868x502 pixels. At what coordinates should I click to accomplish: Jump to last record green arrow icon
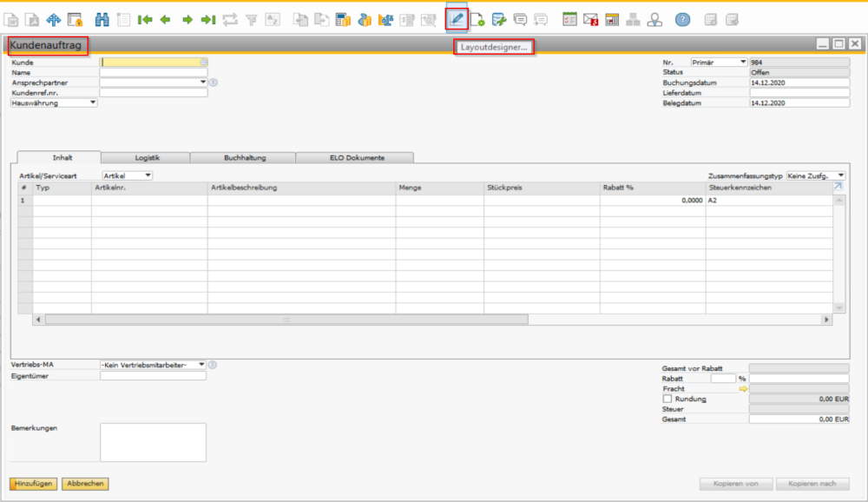pyautogui.click(x=208, y=20)
